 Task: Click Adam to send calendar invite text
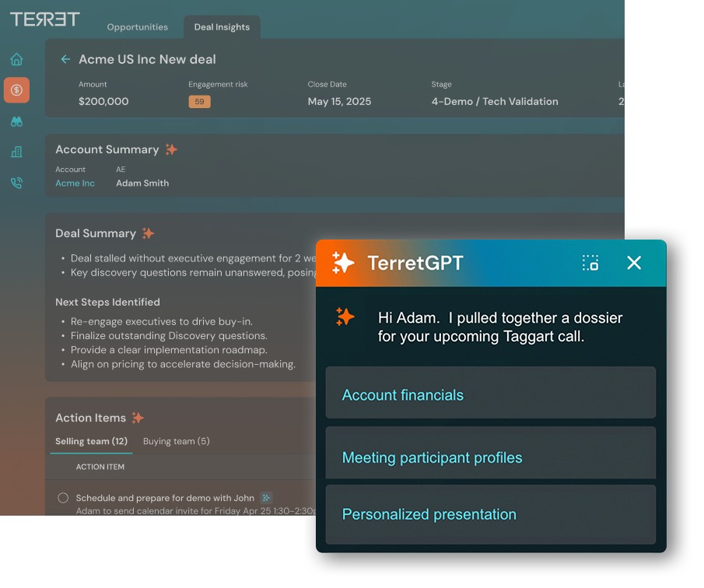pos(196,511)
